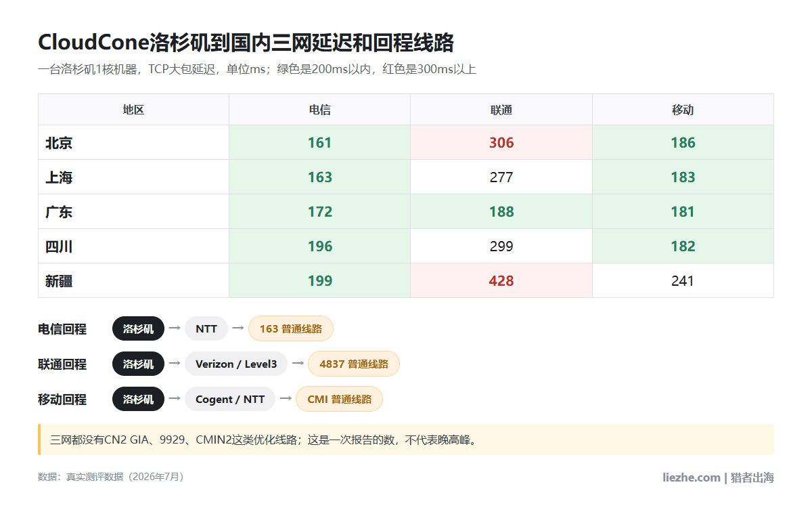Viewport: 812px width, 514px height.
Task: Click the subtitle starting "一台洛杉矶1核机器"
Action: 257,69
